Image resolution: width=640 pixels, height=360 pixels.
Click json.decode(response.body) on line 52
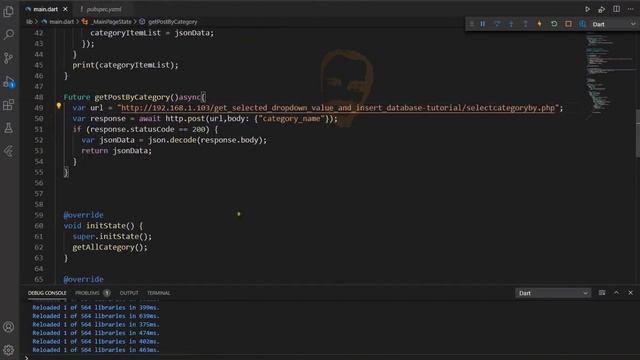(205, 140)
